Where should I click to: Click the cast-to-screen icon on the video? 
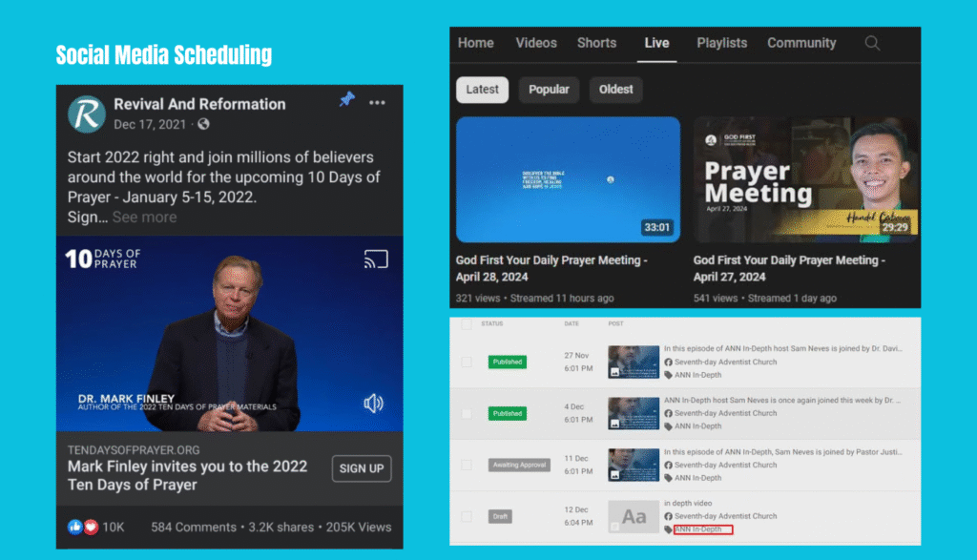pos(374,259)
